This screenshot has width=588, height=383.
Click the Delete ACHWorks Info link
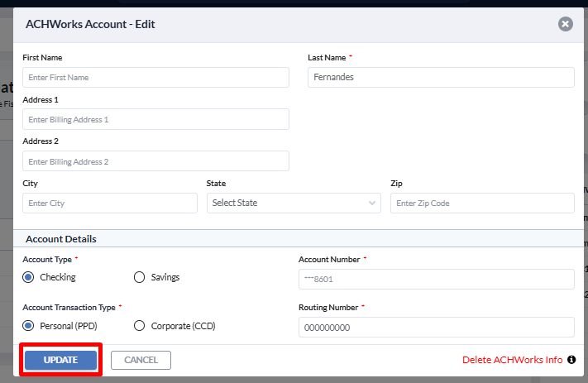pyautogui.click(x=512, y=360)
